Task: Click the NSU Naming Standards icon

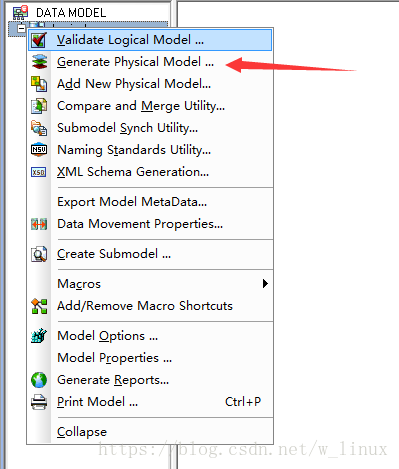Action: pos(39,150)
